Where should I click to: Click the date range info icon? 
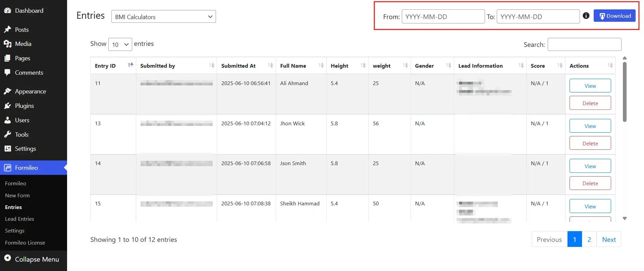tap(586, 16)
